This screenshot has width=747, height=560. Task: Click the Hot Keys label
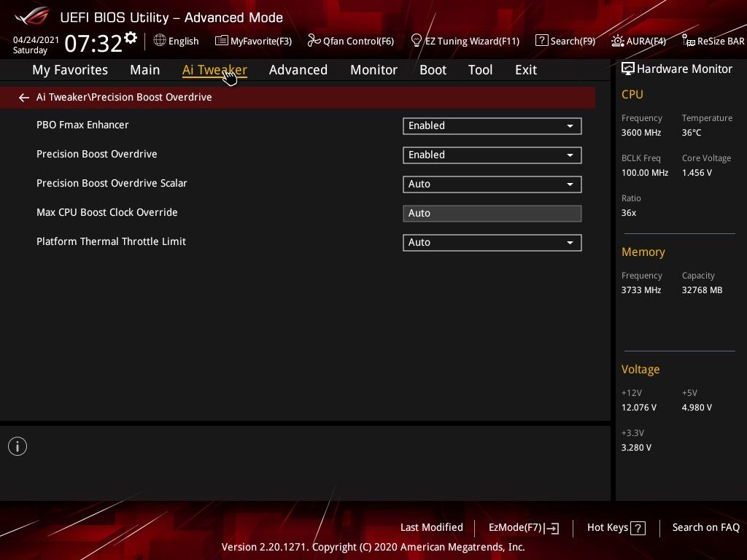pos(608,527)
